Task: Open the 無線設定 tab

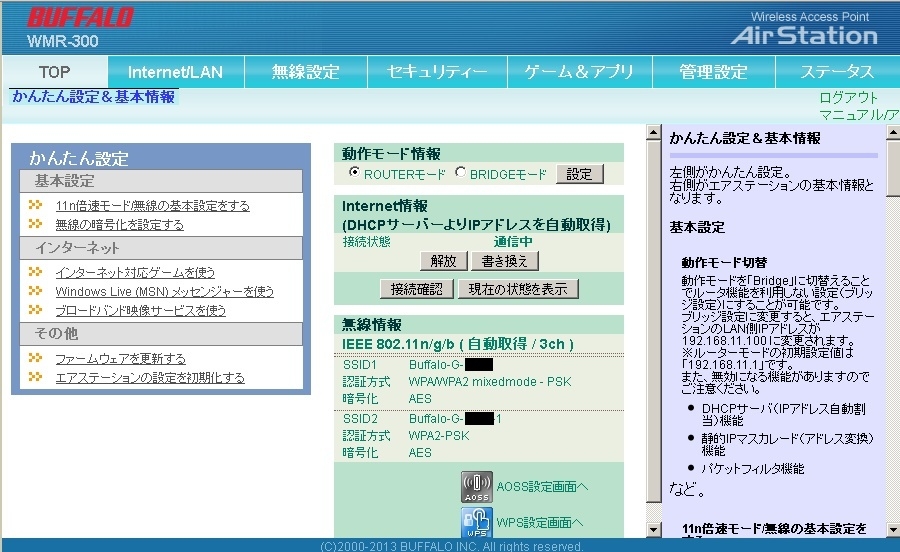Action: 306,72
